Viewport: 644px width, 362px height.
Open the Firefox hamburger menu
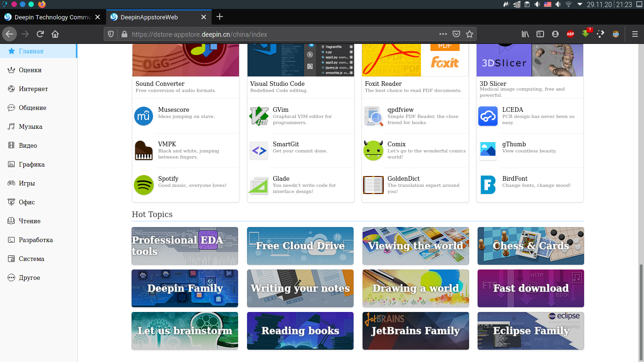635,34
